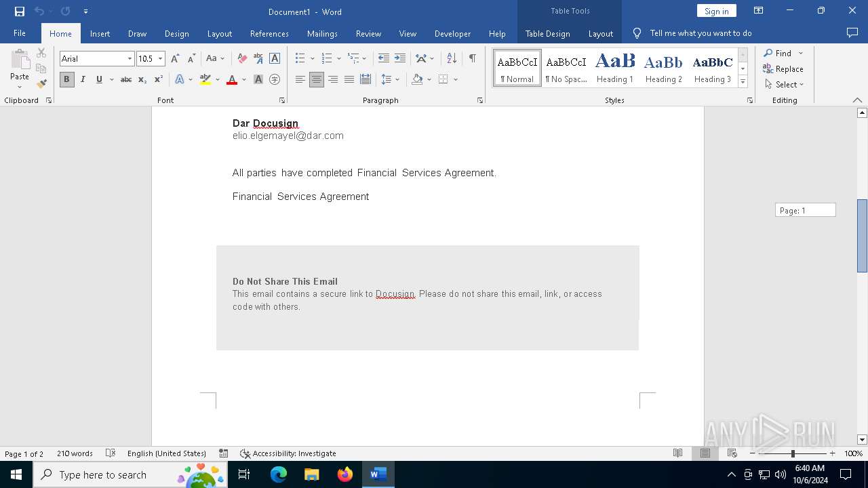Toggle show paragraph marks
This screenshot has height=488, width=868.
tap(473, 59)
